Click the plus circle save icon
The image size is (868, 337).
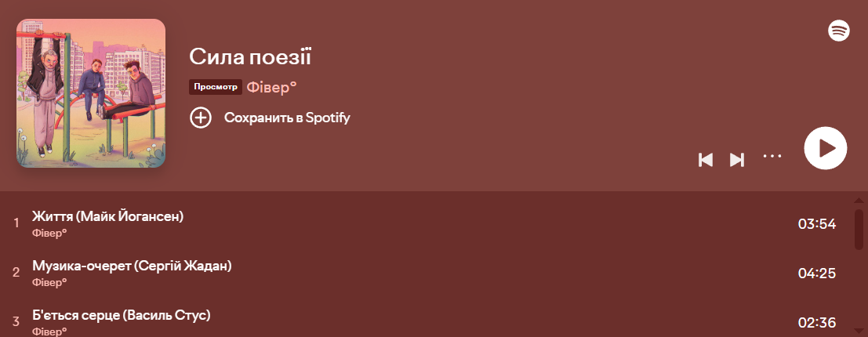[x=201, y=118]
